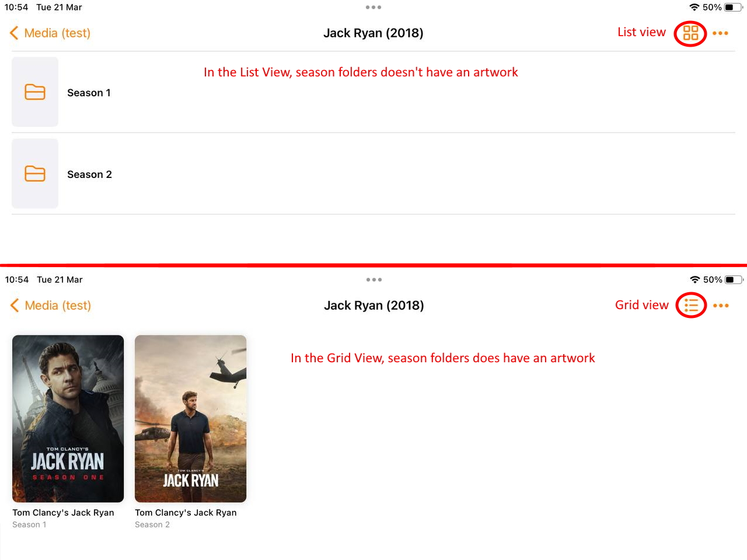Tap the Jack Ryan (2018) title above the posters
The image size is (747, 560).
coord(374,306)
